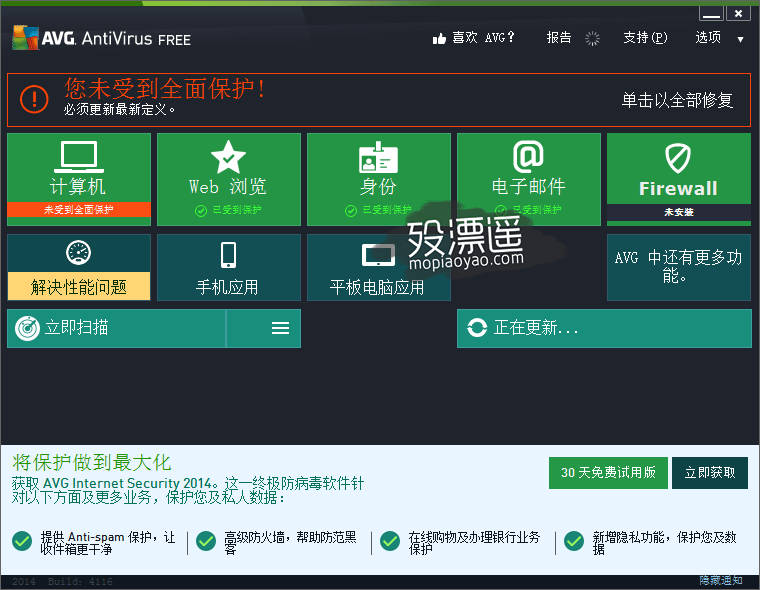Click the 正在更新 update button
The image size is (760, 590).
coord(604,329)
